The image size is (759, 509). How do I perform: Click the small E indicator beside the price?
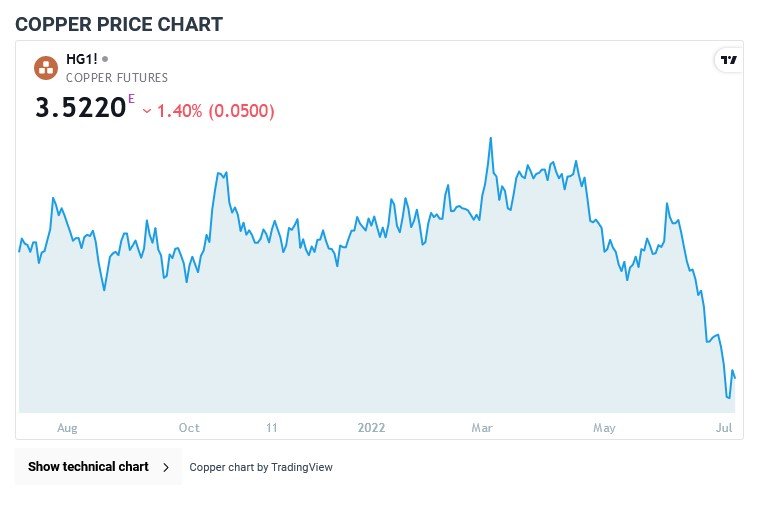click(130, 98)
